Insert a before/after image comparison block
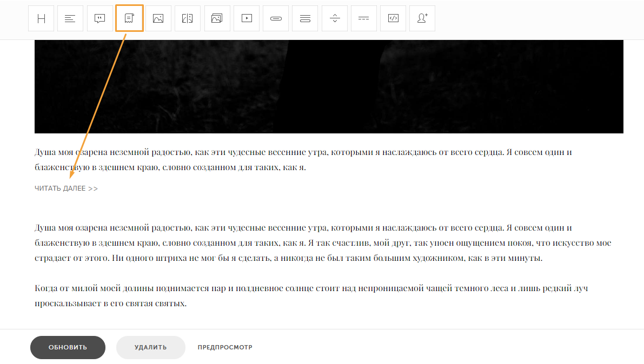The width and height of the screenshot is (644, 364). click(x=187, y=18)
